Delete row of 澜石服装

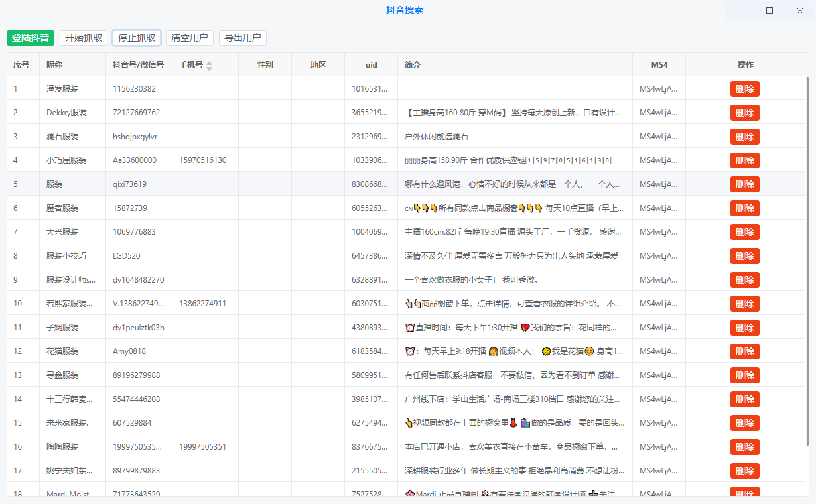(x=745, y=137)
